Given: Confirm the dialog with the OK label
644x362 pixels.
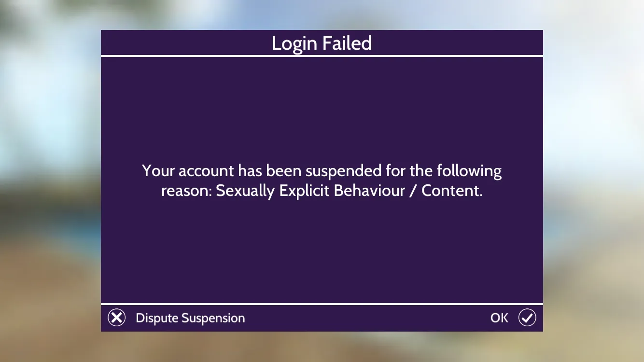Looking at the screenshot, I should (x=499, y=318).
